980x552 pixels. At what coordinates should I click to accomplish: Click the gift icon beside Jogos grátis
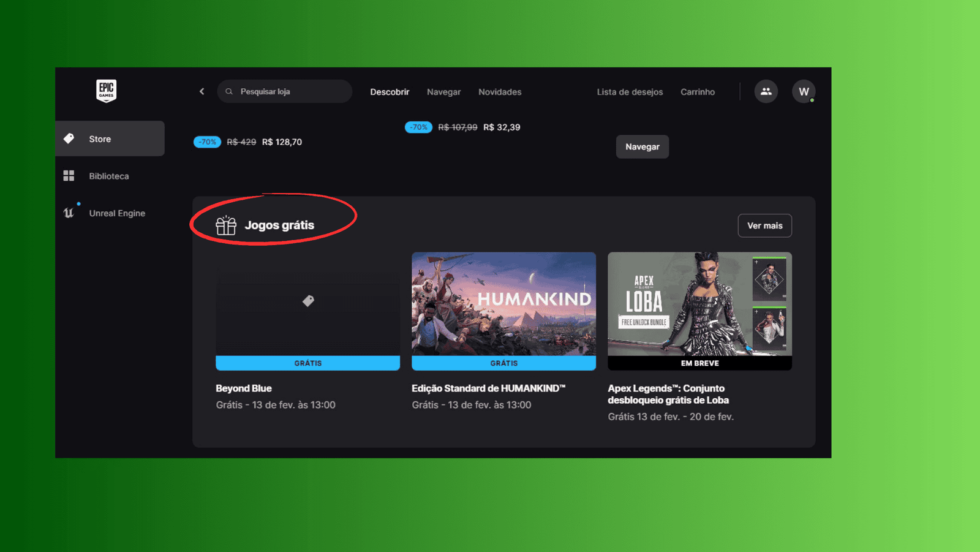pos(226,225)
